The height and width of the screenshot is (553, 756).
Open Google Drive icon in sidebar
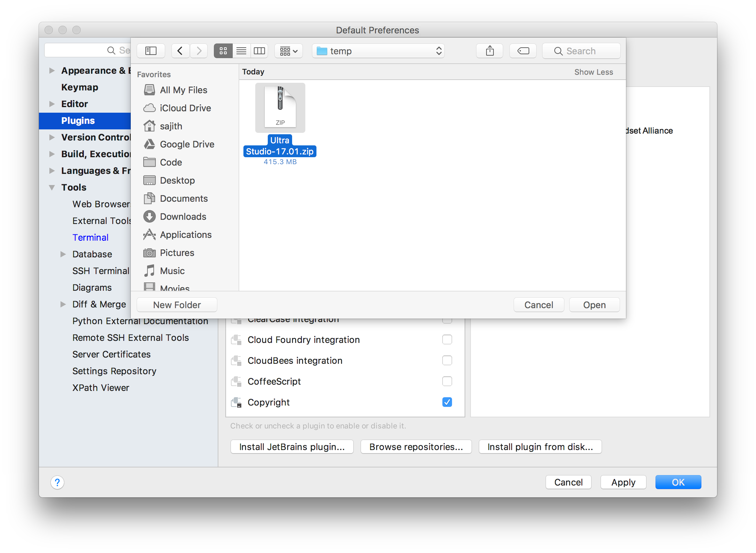(x=149, y=144)
